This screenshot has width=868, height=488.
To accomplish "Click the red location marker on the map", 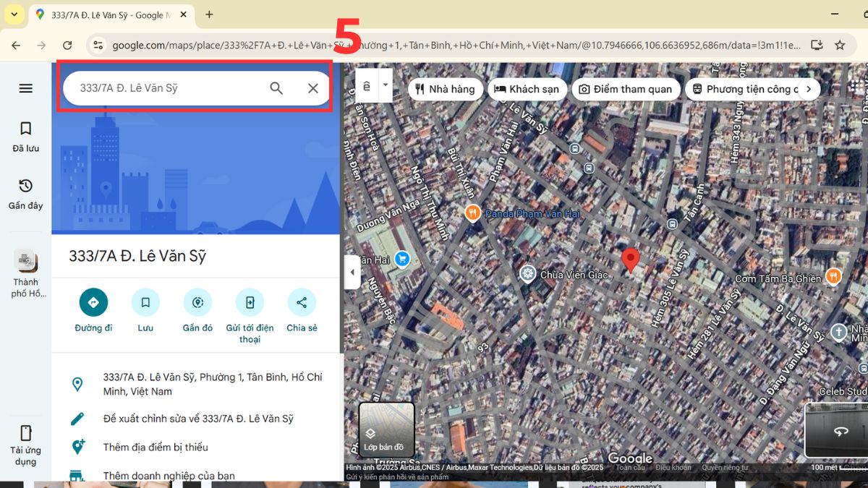I will (x=631, y=260).
